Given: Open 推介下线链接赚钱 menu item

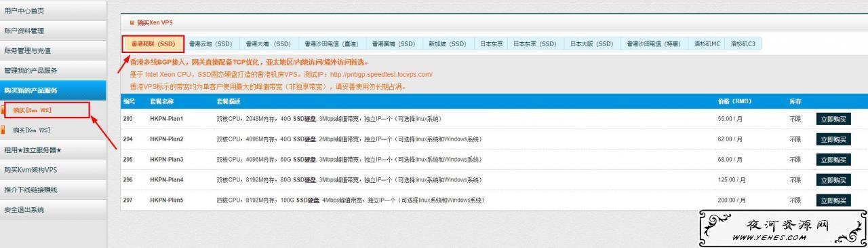Looking at the screenshot, I should click(53, 190).
